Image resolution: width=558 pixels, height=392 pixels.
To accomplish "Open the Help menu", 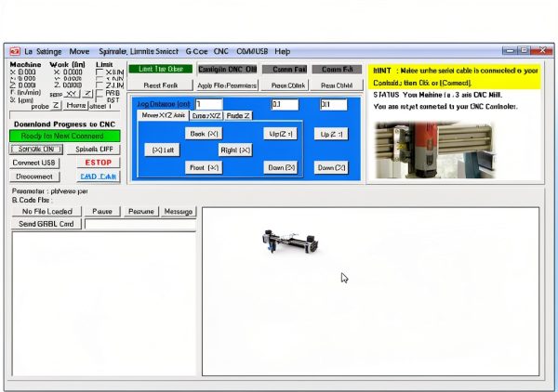I will click(x=282, y=51).
